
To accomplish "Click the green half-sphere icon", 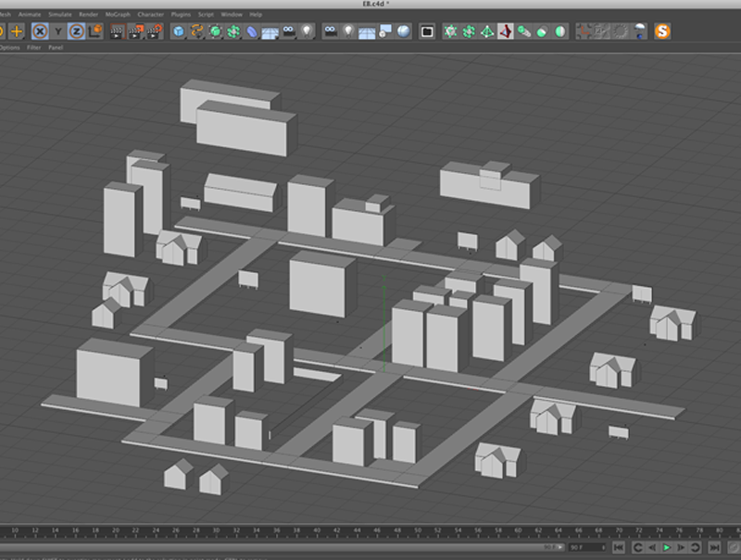I will [x=560, y=31].
